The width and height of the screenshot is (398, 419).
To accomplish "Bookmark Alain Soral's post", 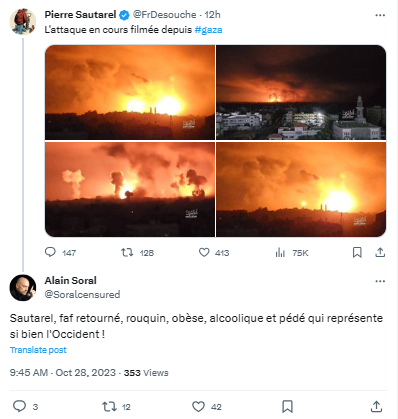I will (287, 406).
